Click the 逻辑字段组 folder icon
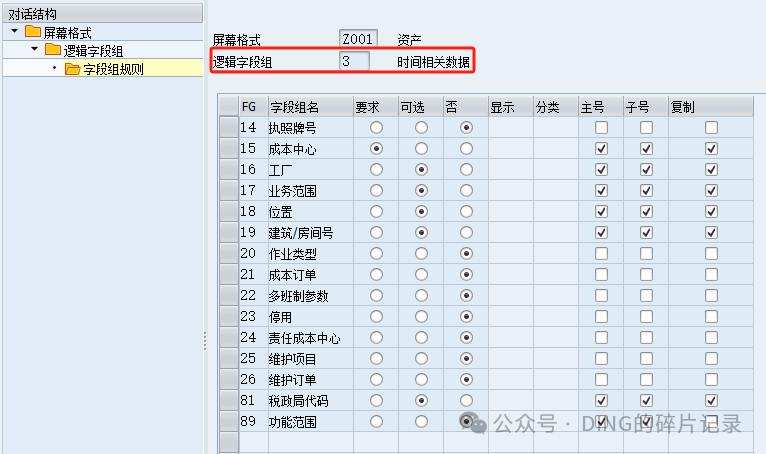Screen dimensions: 766x454 pos(53,49)
